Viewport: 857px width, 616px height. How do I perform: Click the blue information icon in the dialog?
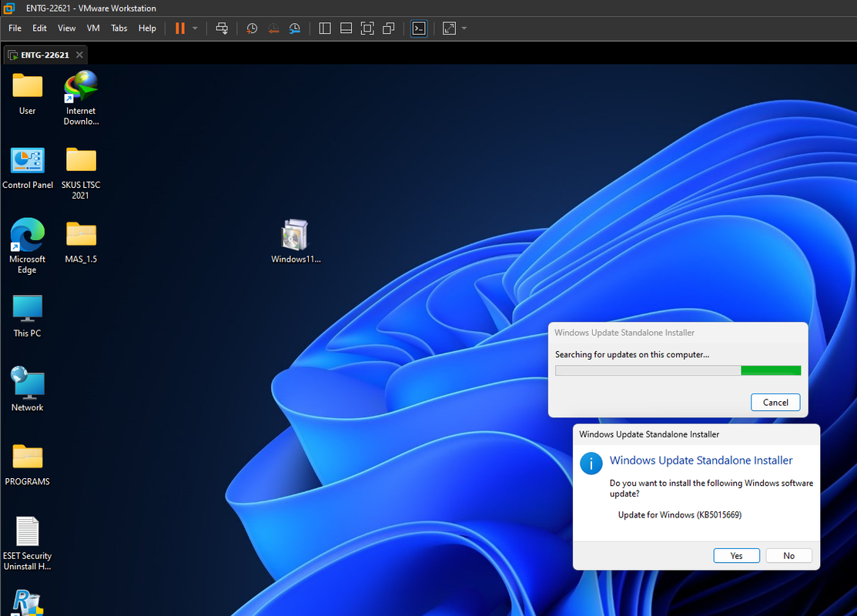[591, 464]
